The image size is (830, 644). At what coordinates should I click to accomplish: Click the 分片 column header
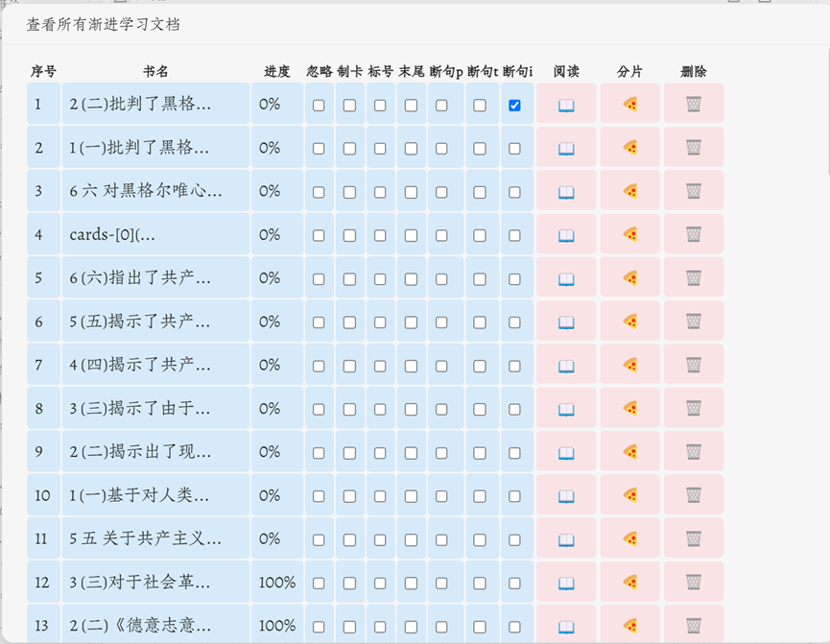[629, 71]
